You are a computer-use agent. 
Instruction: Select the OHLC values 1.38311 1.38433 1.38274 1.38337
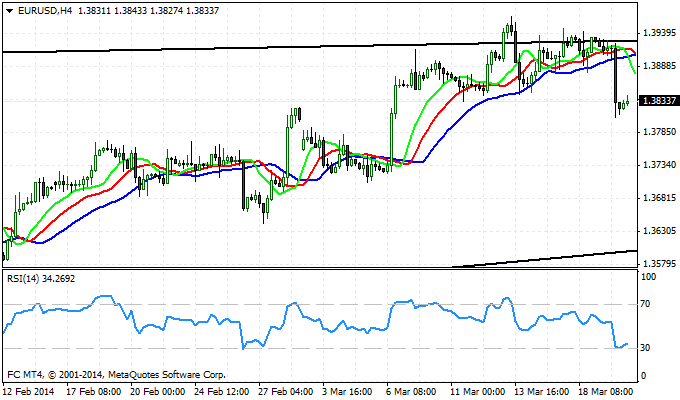pyautogui.click(x=148, y=11)
